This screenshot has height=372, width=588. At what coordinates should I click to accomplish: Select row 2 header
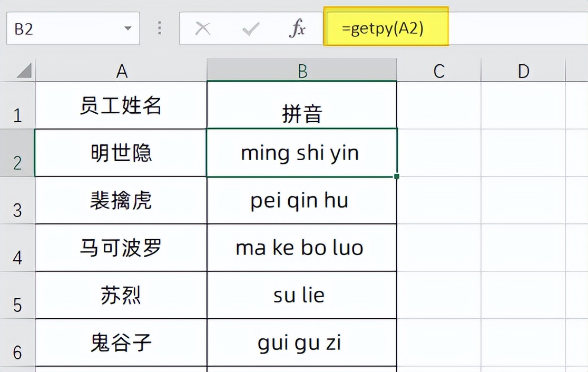point(17,152)
